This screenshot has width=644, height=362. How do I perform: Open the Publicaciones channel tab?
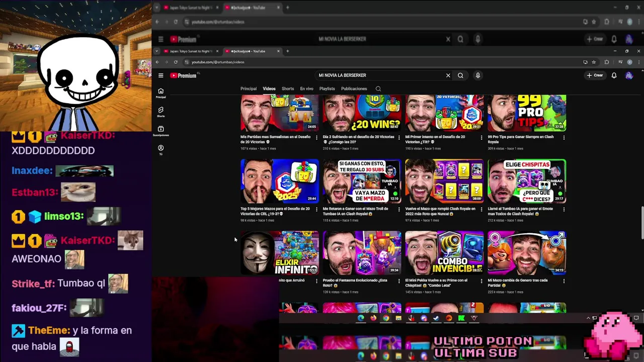(354, 88)
